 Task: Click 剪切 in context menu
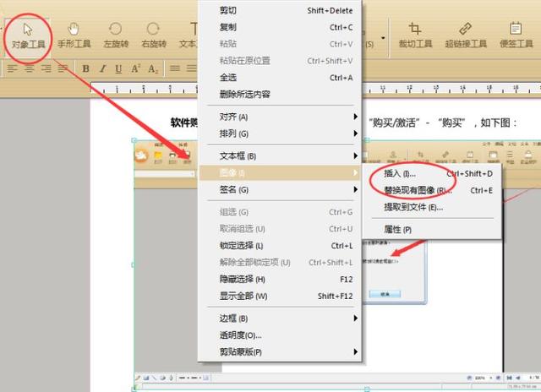click(x=280, y=10)
